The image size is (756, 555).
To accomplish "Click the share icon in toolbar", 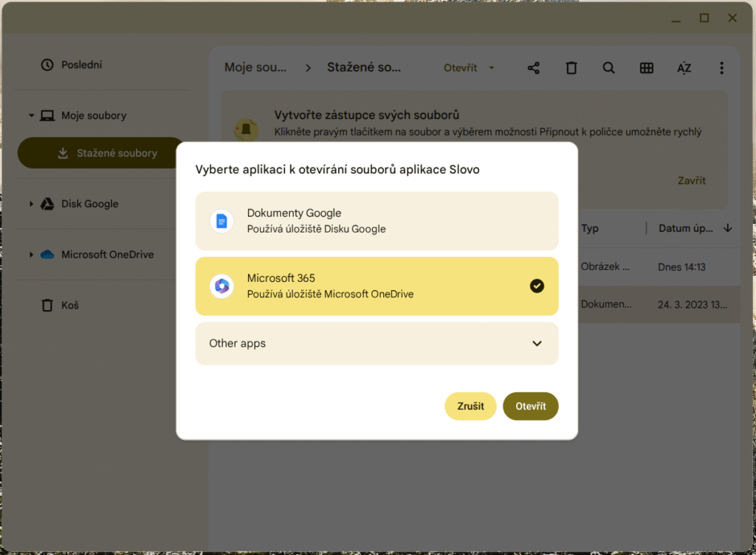I will pos(534,68).
